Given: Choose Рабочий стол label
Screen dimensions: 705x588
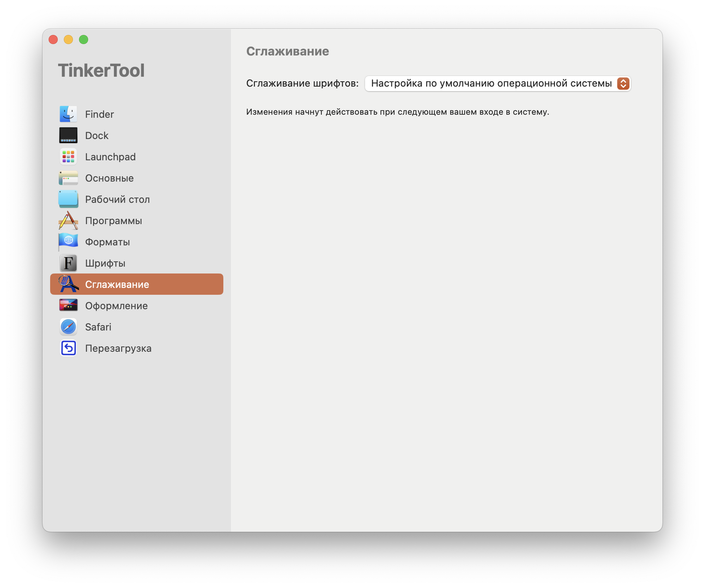Looking at the screenshot, I should (117, 199).
